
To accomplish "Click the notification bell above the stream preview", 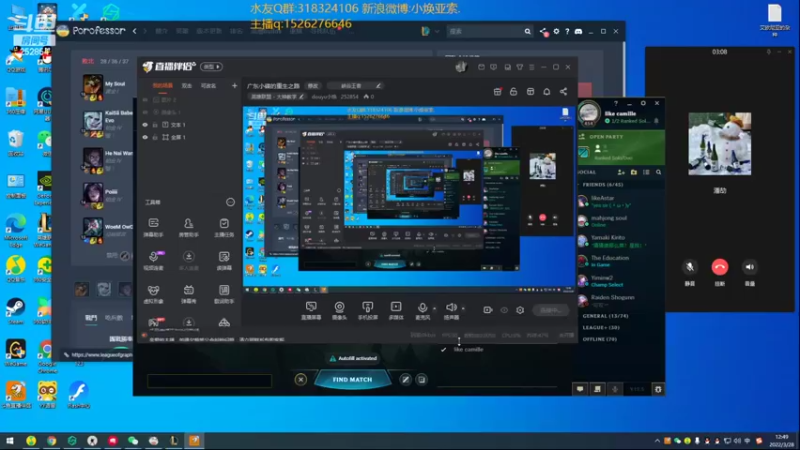I will 546,91.
